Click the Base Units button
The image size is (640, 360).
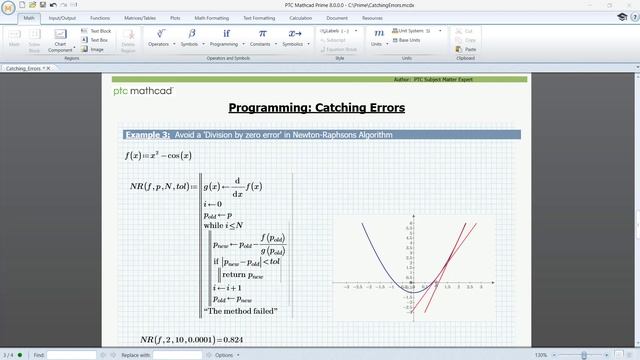point(407,40)
